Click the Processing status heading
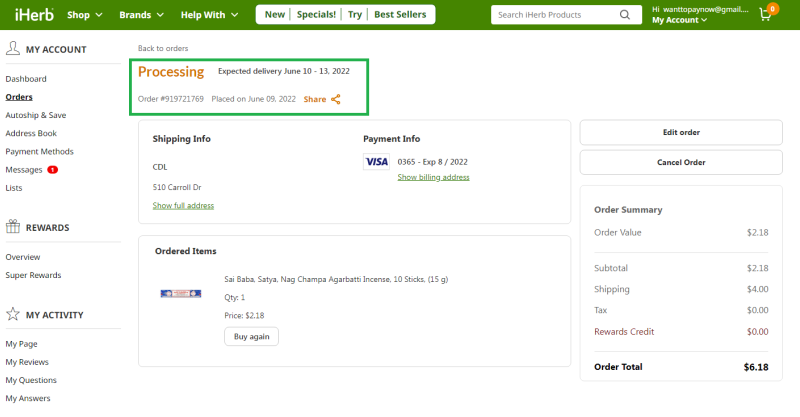 [171, 71]
